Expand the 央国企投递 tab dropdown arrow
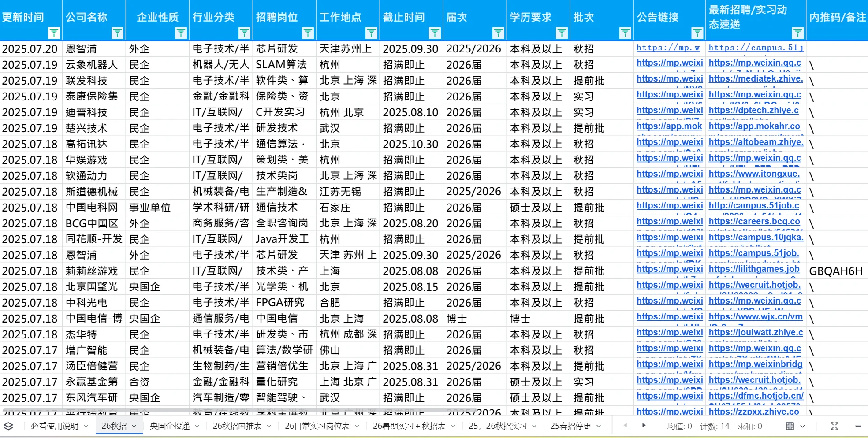This screenshot has height=438, width=868. tap(197, 426)
